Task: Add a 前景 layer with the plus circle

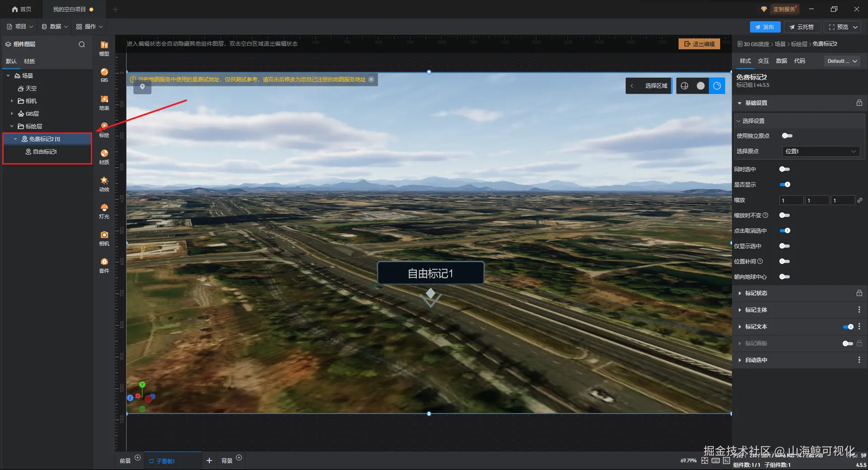Action: pos(138,458)
